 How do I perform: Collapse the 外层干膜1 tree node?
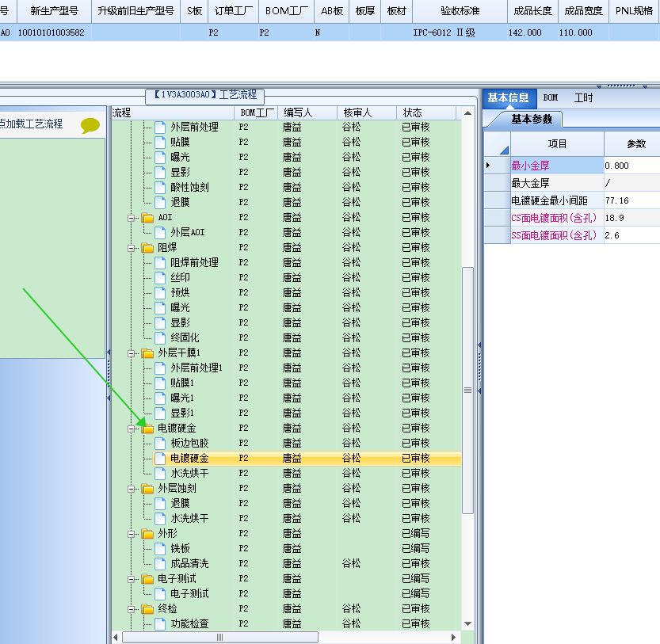[132, 353]
